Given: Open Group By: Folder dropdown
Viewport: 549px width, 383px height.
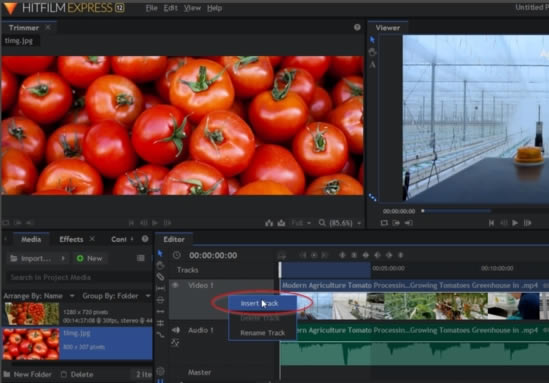Looking at the screenshot, I should pyautogui.click(x=116, y=296).
